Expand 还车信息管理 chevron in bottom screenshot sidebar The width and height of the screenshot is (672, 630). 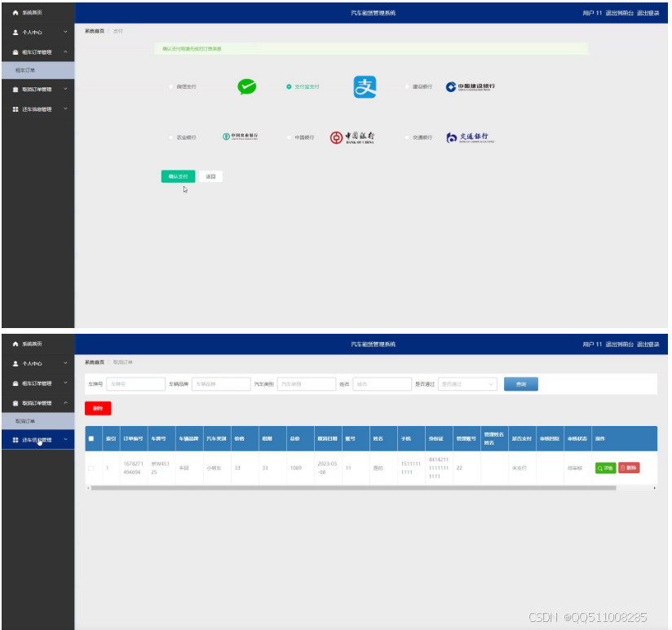point(65,440)
